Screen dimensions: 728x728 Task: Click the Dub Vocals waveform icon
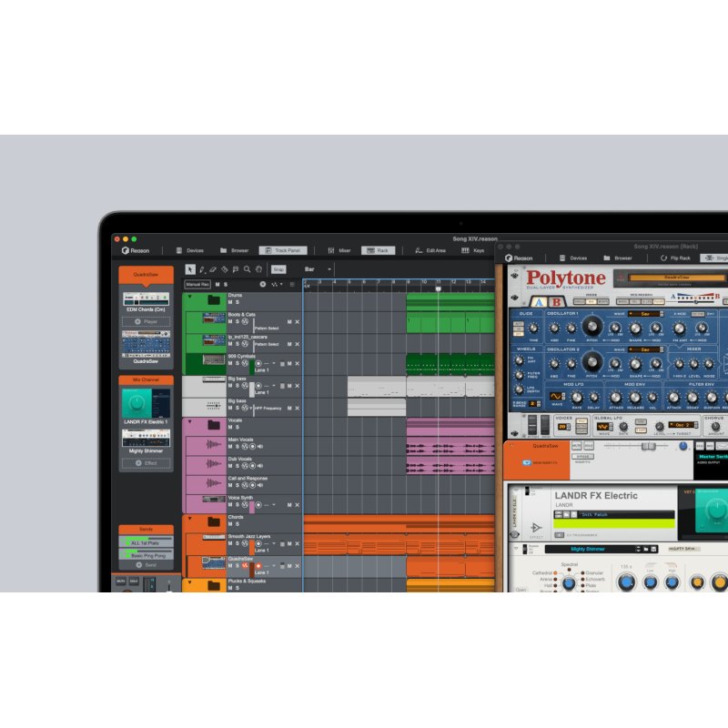[x=213, y=464]
